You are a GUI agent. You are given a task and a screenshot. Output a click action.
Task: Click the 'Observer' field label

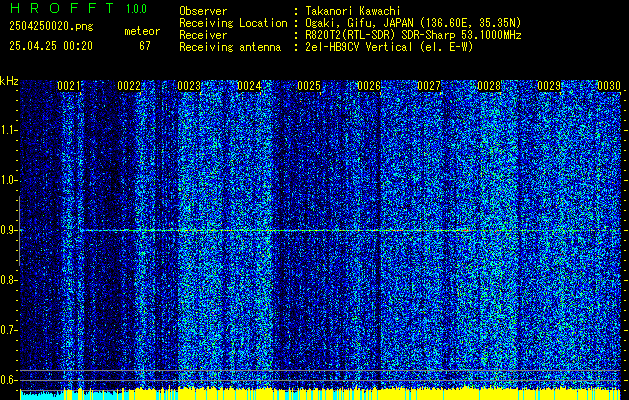pos(203,11)
